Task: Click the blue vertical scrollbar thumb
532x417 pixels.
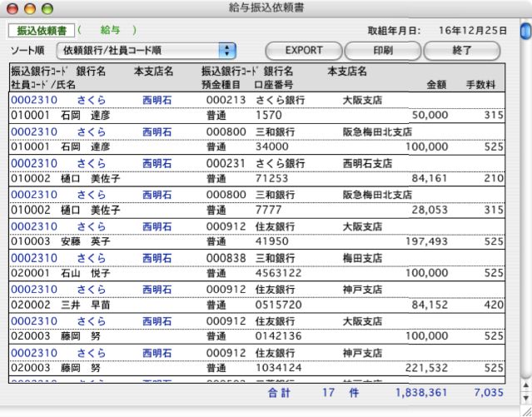Action: pyautogui.click(x=525, y=32)
